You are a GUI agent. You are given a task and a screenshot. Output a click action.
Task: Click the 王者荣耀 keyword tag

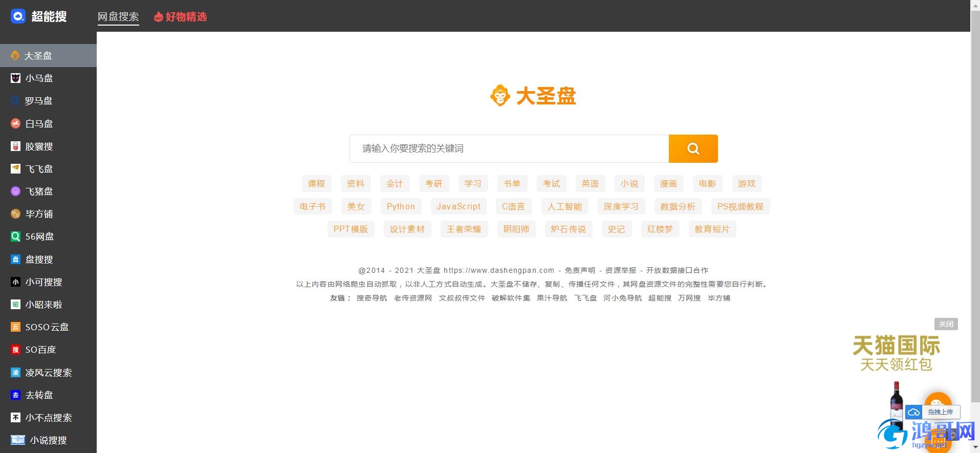tap(464, 229)
